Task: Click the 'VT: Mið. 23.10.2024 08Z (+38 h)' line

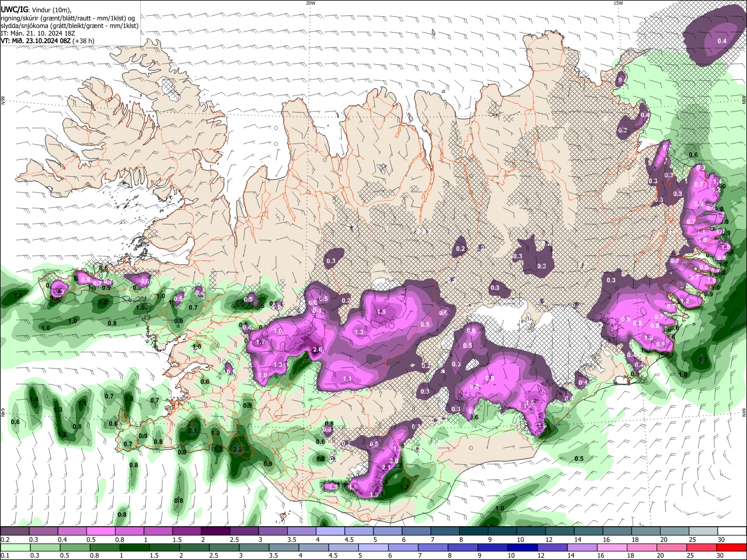Action: (47, 41)
